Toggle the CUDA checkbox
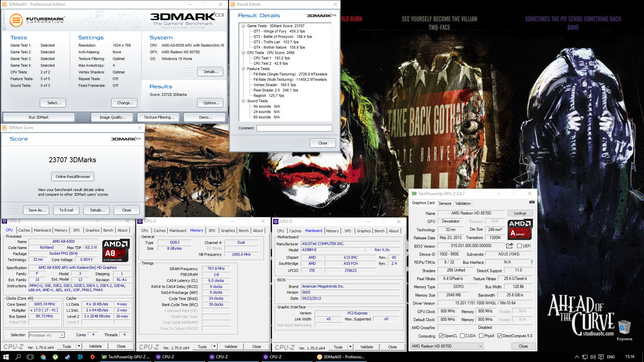 [x=462, y=336]
